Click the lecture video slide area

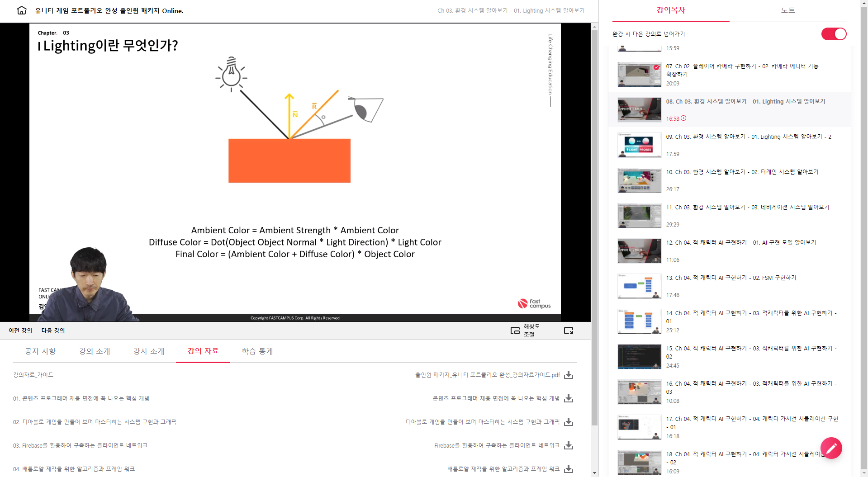click(x=295, y=172)
